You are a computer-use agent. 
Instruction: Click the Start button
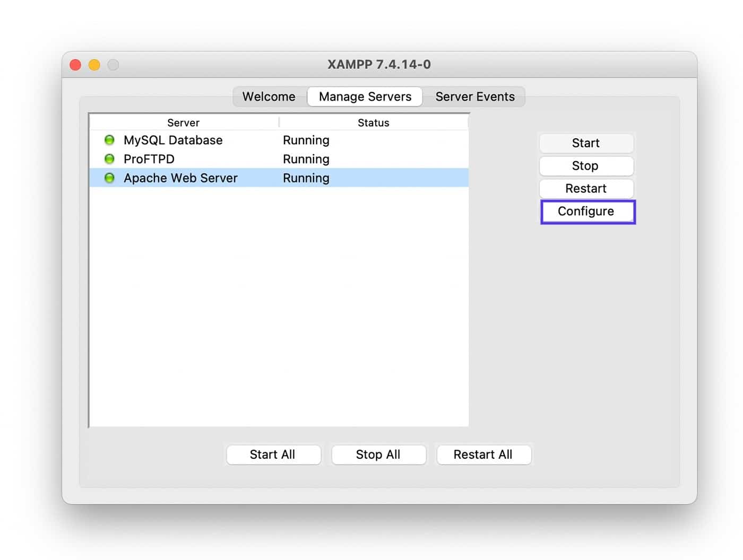click(586, 143)
